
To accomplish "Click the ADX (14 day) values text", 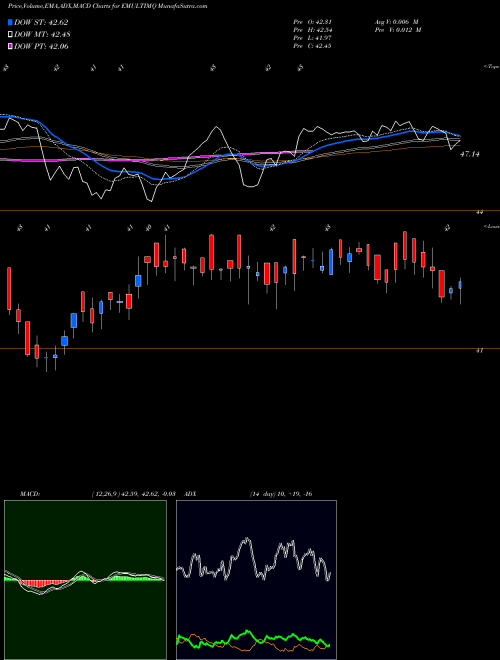I will point(281,494).
